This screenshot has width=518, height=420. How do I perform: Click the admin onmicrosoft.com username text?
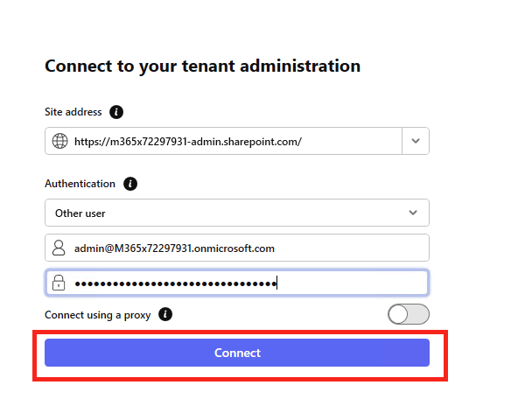[174, 248]
